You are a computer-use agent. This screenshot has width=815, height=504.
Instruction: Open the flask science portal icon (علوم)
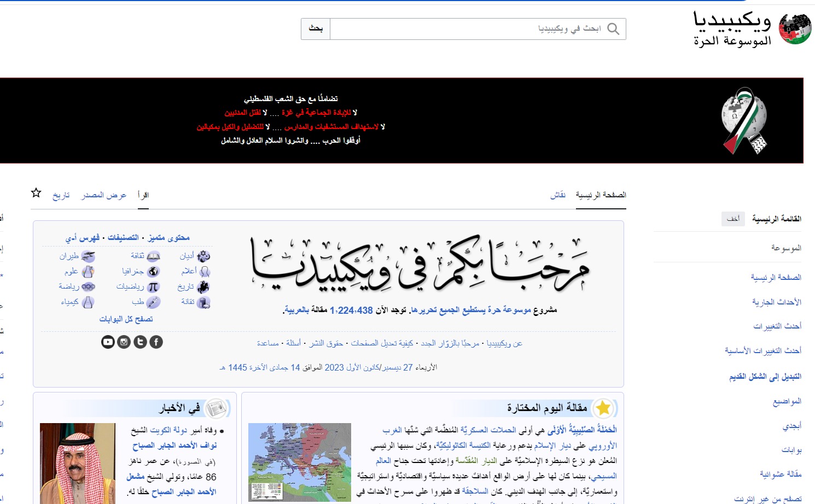88,271
